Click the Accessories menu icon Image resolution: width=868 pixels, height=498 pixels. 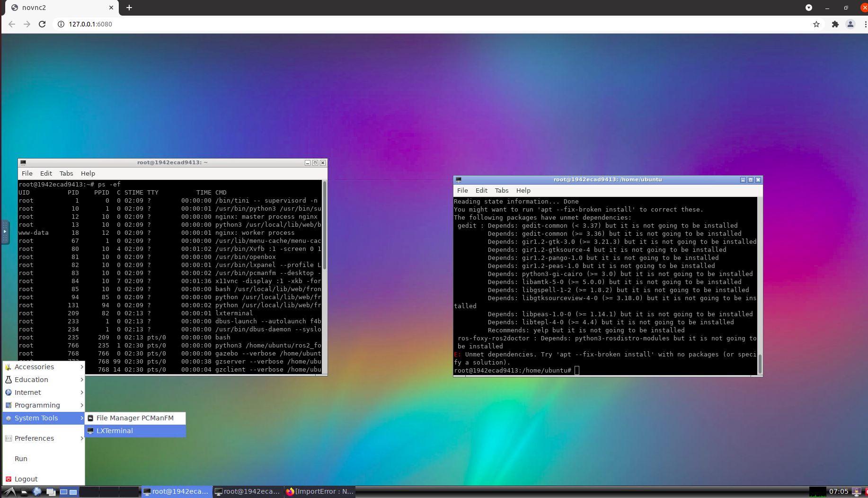(x=9, y=367)
